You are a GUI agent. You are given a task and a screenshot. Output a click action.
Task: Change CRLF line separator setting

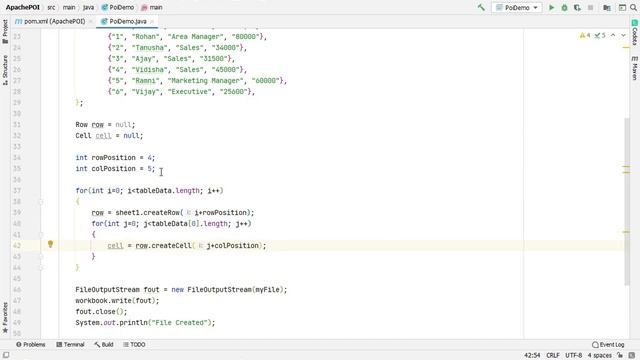click(x=553, y=356)
